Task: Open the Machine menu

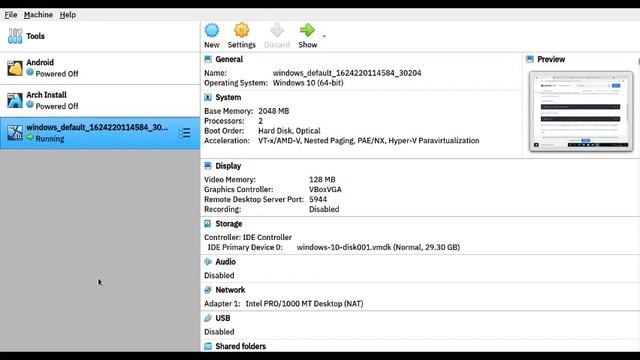Action: [x=38, y=15]
